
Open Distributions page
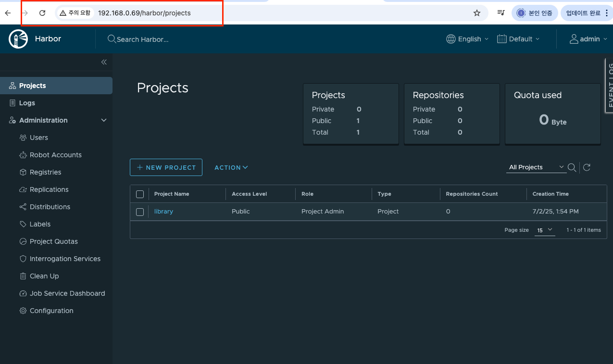tap(45, 207)
